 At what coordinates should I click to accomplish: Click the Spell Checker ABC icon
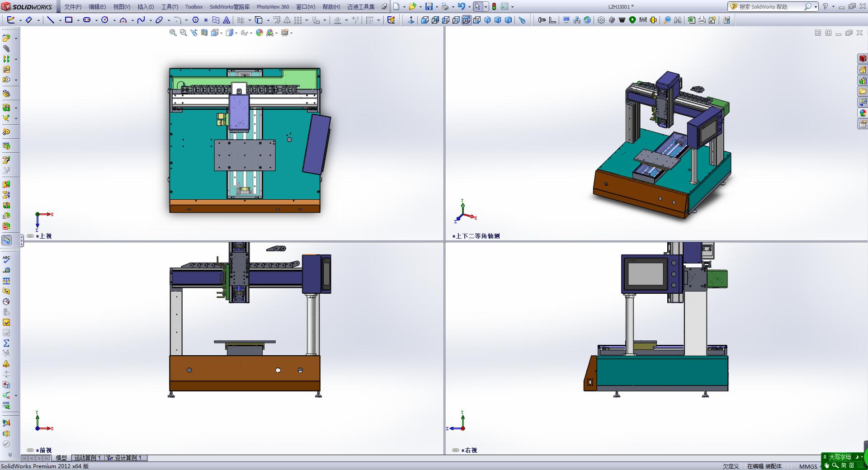point(6,259)
